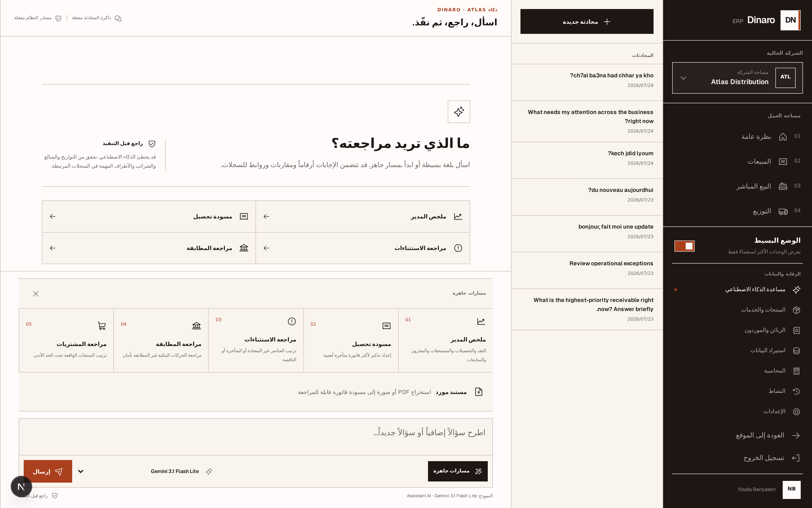This screenshot has height=508, width=812.
Task: Click the exclamation icon on card 03
Action: (292, 321)
